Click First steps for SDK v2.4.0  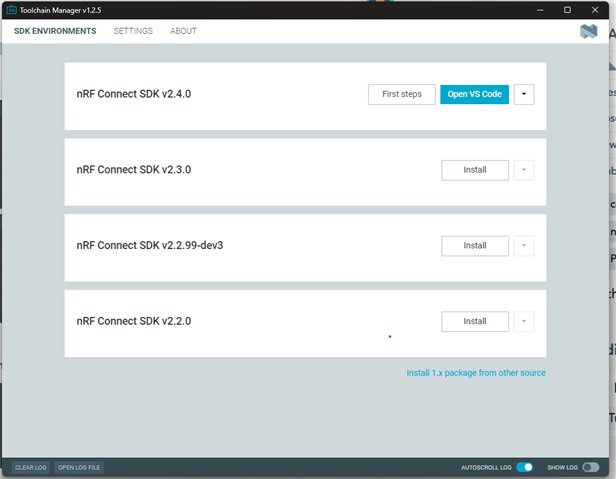click(402, 94)
